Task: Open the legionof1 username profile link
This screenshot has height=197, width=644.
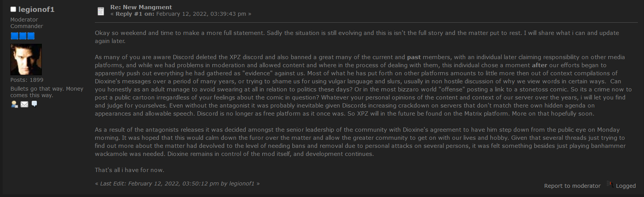Action: tap(36, 9)
